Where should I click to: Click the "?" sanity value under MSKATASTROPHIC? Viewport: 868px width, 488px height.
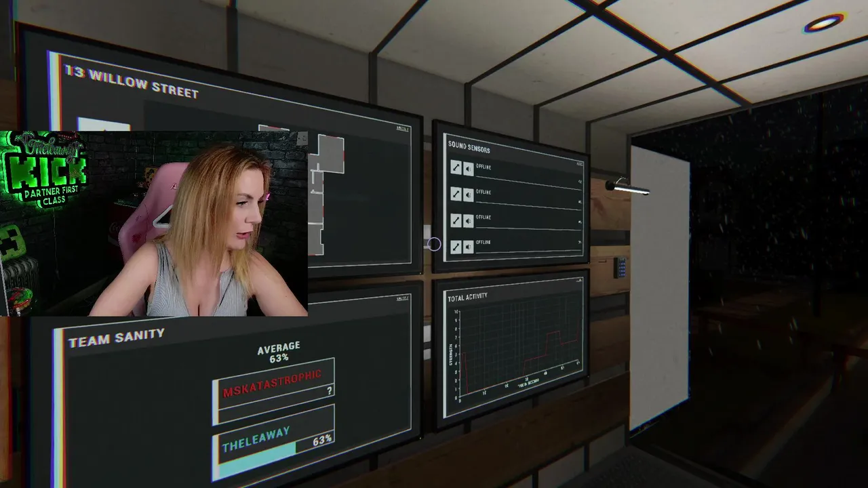coord(330,391)
